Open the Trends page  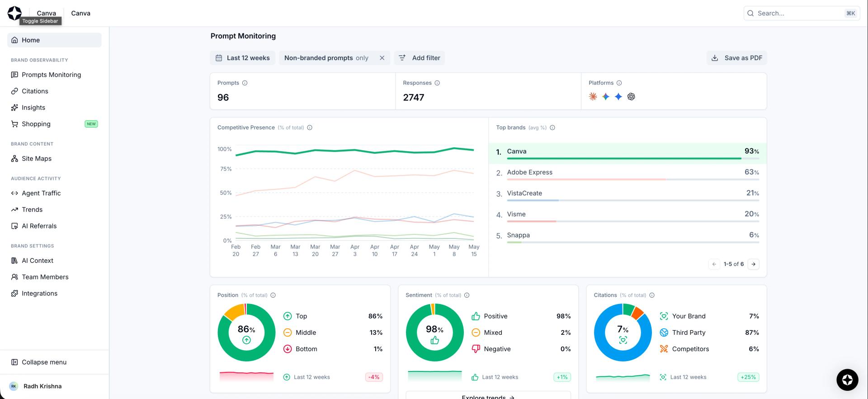pyautogui.click(x=54, y=209)
